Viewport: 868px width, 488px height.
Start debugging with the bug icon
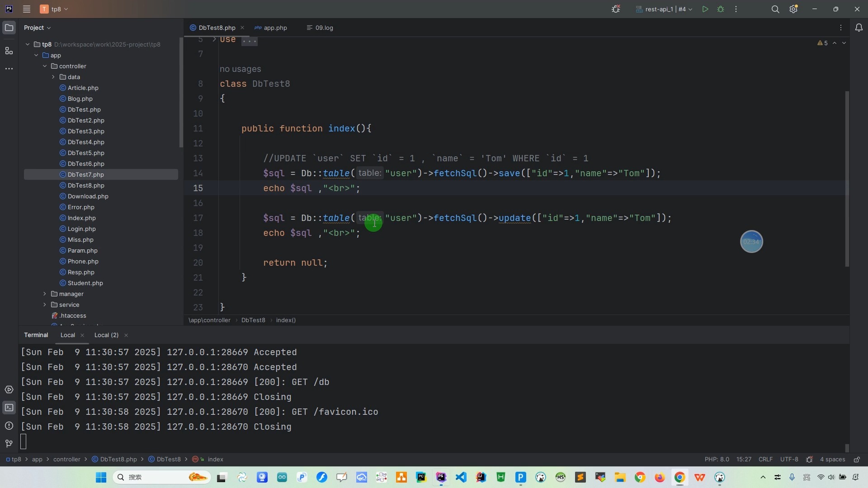click(721, 9)
